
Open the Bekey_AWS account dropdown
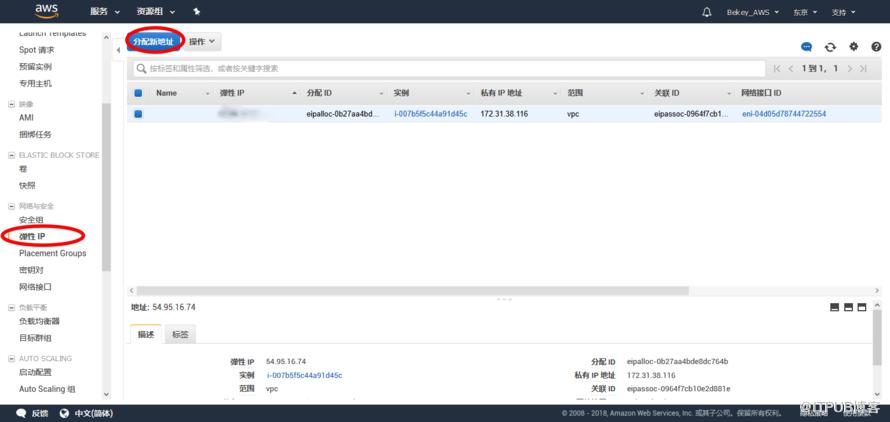(x=753, y=12)
